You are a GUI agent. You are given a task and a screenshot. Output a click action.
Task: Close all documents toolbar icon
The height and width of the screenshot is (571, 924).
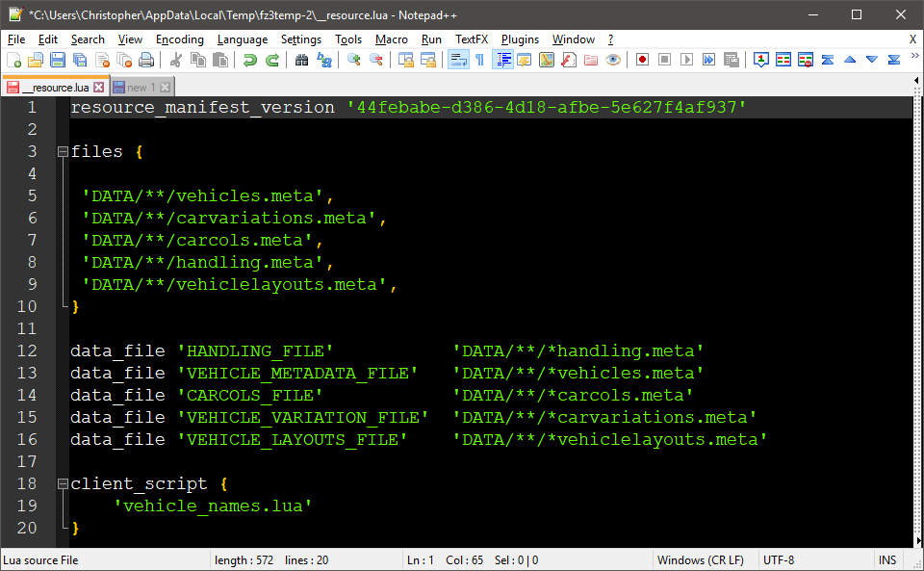(x=124, y=60)
